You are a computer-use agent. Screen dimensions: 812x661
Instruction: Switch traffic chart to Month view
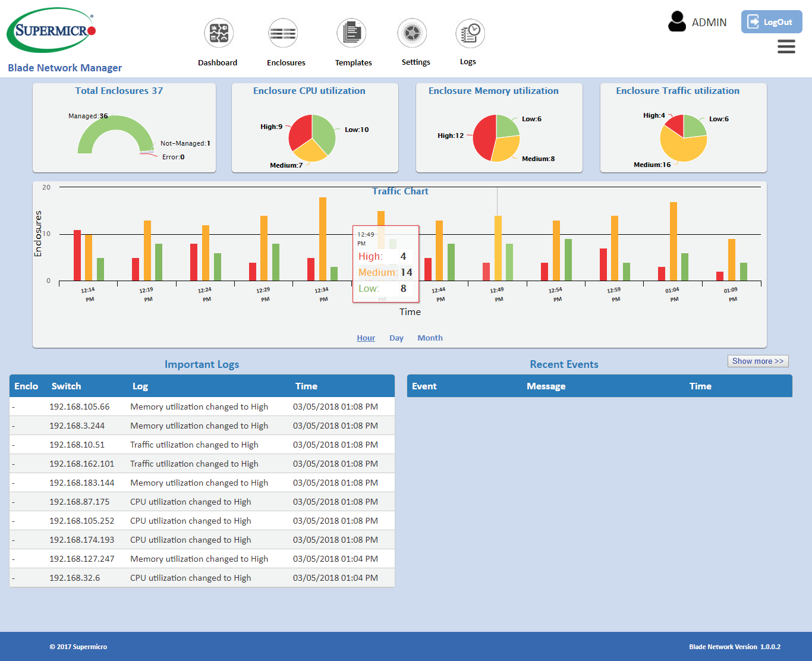click(x=430, y=338)
